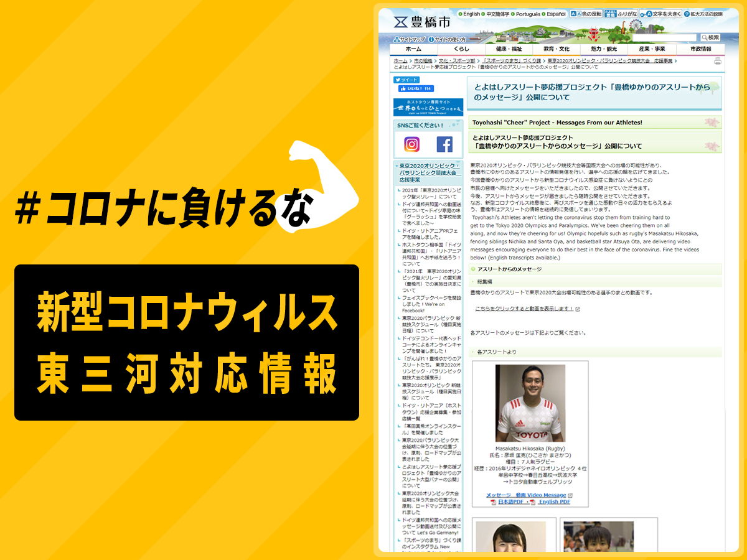This screenshot has width=747, height=560.
Task: Open site usage guide (サイトの使い方) icon link
Action: tap(446, 39)
